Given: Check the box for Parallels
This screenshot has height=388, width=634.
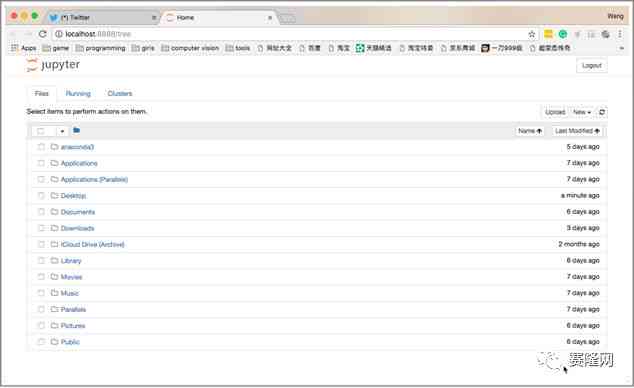Looking at the screenshot, I should [x=41, y=309].
